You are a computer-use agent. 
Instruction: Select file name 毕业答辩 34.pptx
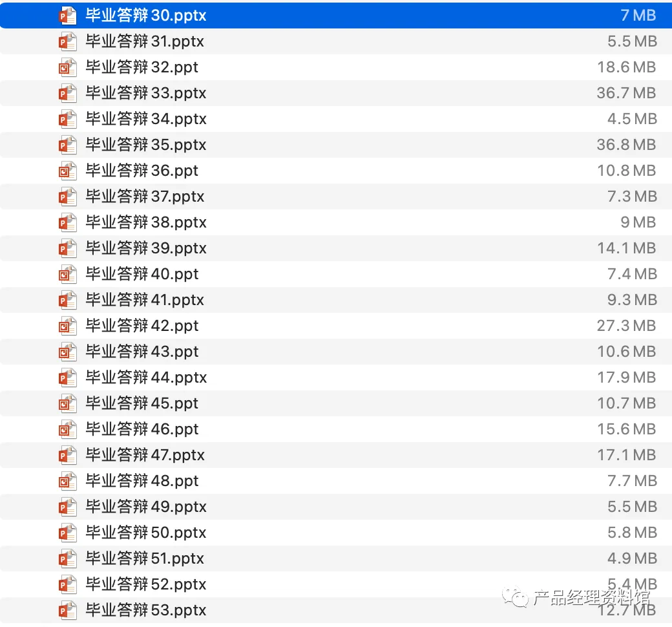pyautogui.click(x=146, y=119)
